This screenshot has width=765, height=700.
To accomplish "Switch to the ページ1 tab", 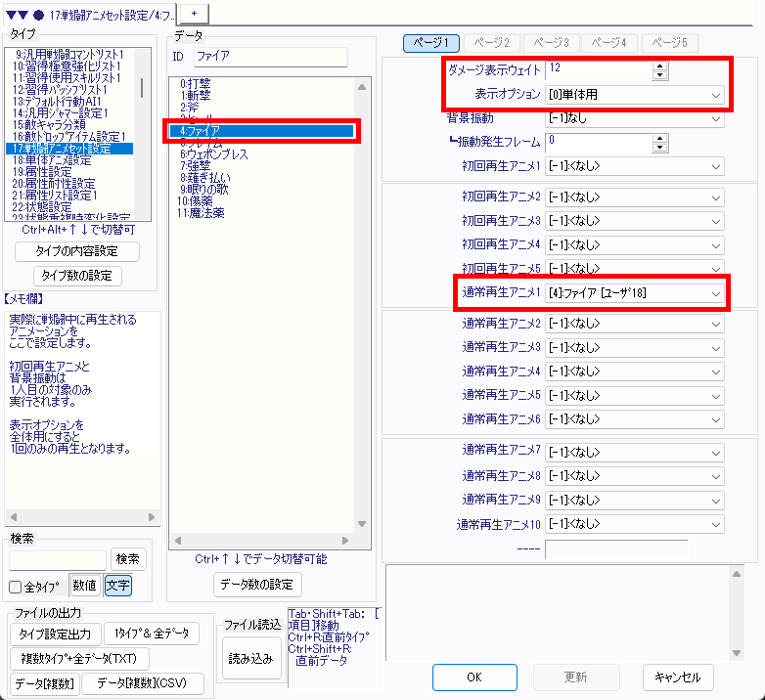I will coord(431,43).
